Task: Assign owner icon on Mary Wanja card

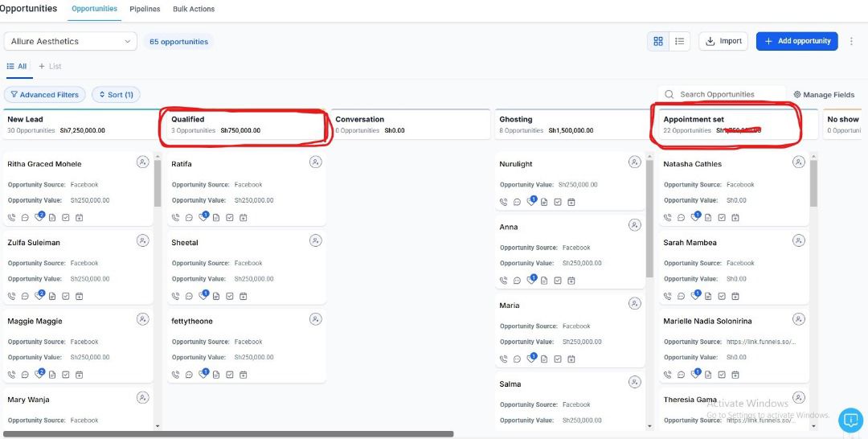Action: [x=143, y=397]
